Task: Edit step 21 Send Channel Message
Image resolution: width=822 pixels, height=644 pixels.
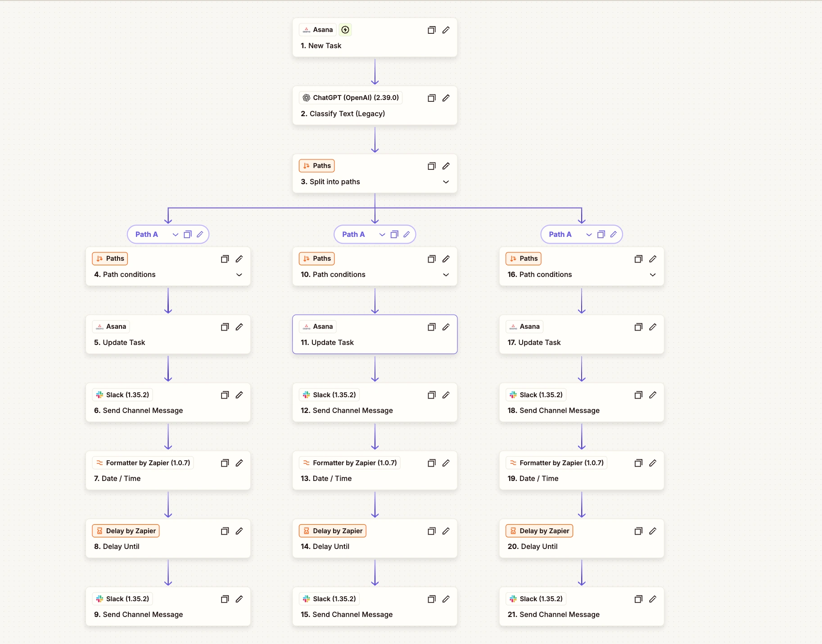Action: [x=653, y=599]
